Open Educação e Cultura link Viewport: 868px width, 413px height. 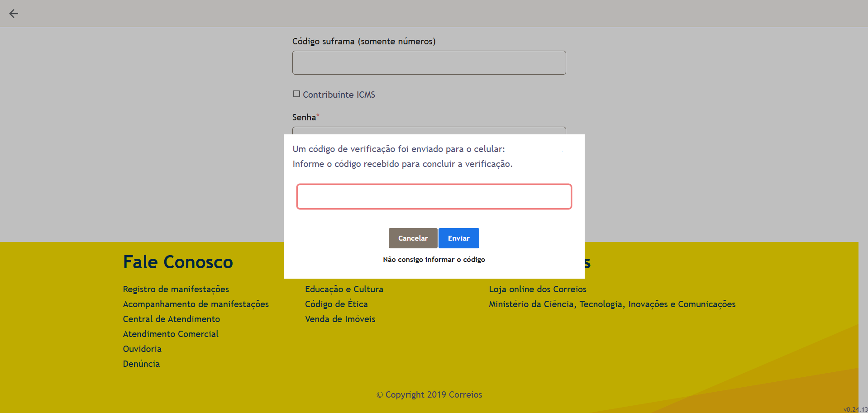coord(344,289)
